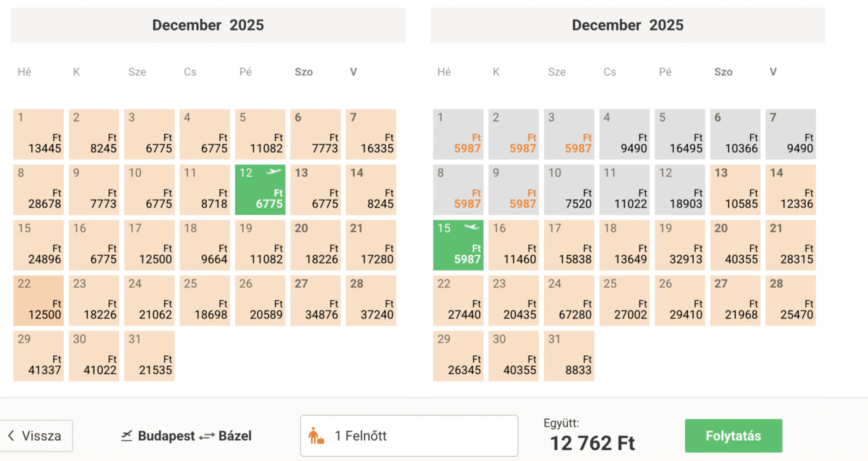Click the passenger with luggage icon
The image size is (868, 461).
[x=316, y=436]
